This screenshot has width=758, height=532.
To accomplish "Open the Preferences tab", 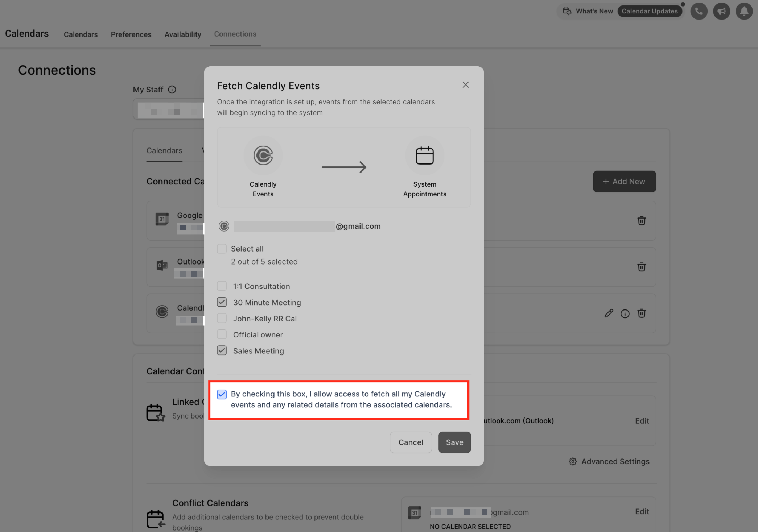I will pos(131,34).
